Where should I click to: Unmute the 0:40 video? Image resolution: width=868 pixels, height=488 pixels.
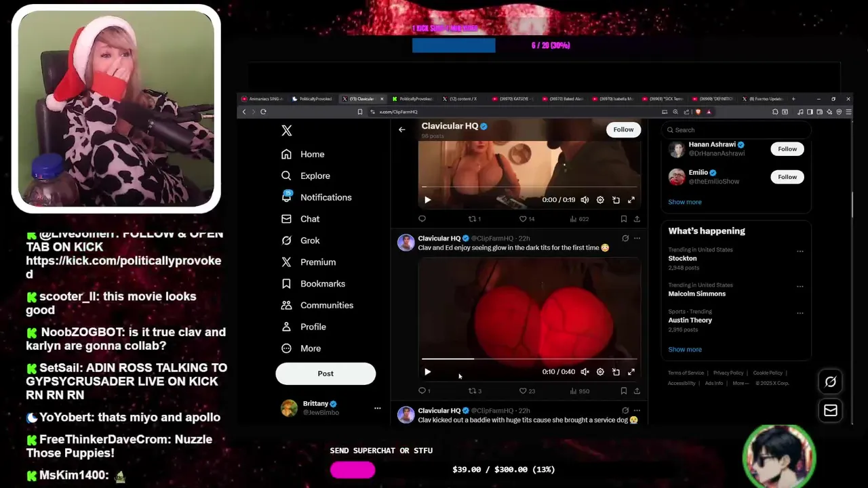tap(585, 372)
